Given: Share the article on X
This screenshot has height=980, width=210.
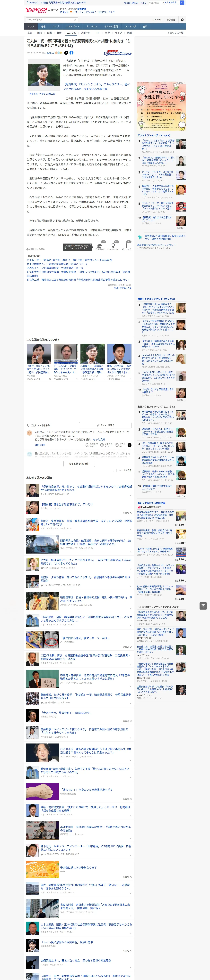Looking at the screenshot, I should click(x=66, y=53).
